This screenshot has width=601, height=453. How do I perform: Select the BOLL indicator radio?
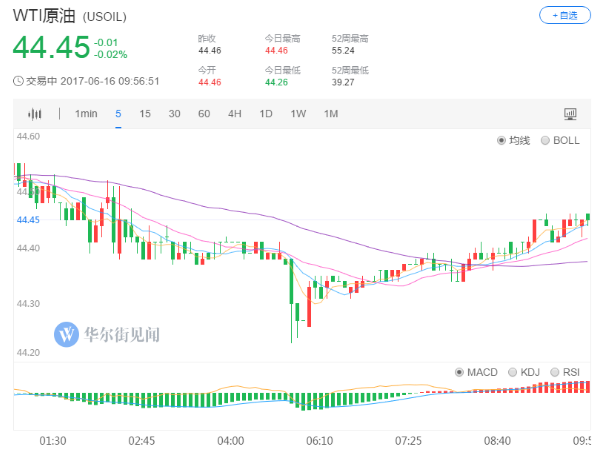(x=545, y=141)
